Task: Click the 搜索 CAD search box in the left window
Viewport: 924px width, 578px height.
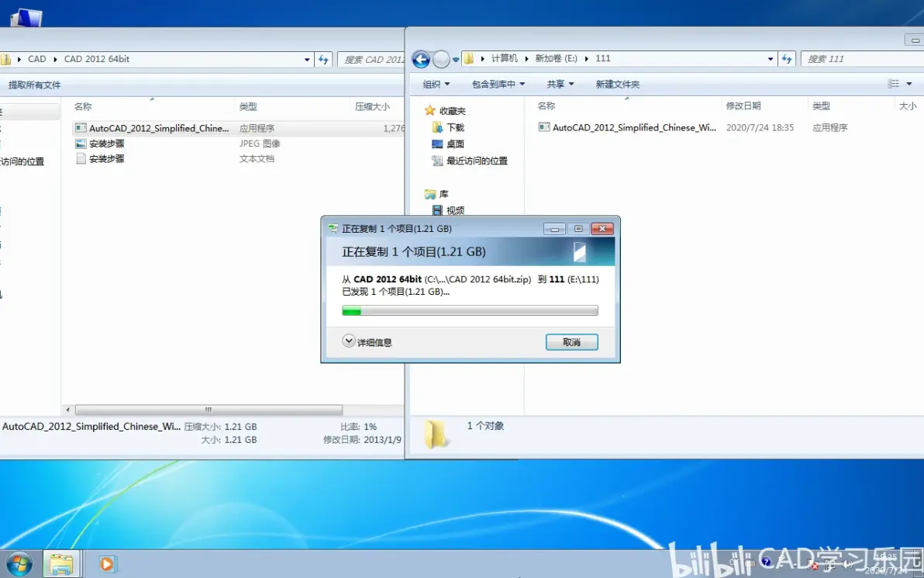Action: pos(371,60)
